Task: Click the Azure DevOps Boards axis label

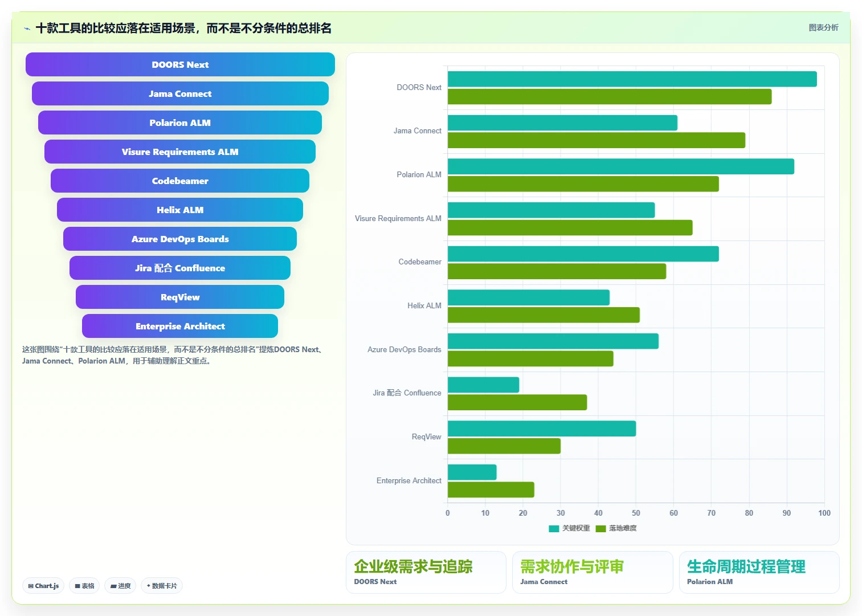Action: [405, 349]
